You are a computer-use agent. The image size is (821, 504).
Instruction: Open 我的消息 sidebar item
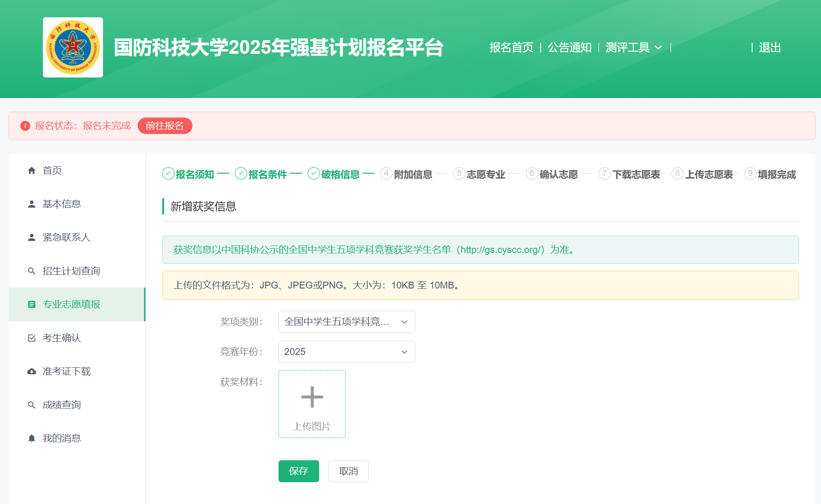[x=77, y=438]
